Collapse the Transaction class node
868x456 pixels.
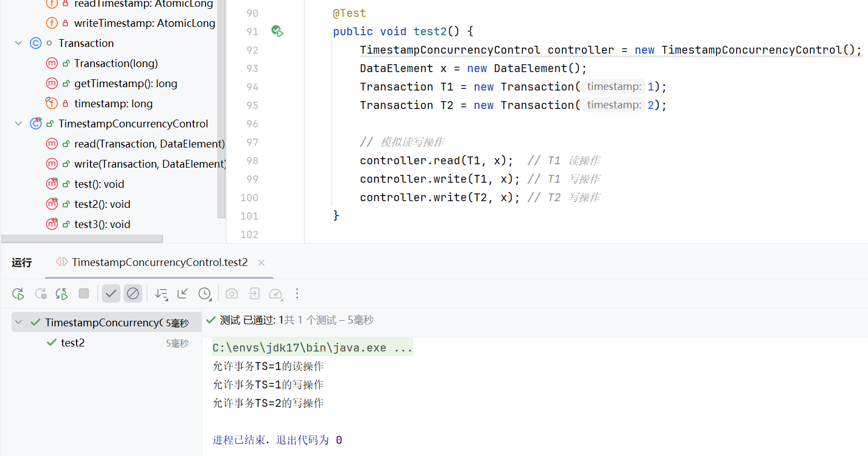(x=18, y=43)
